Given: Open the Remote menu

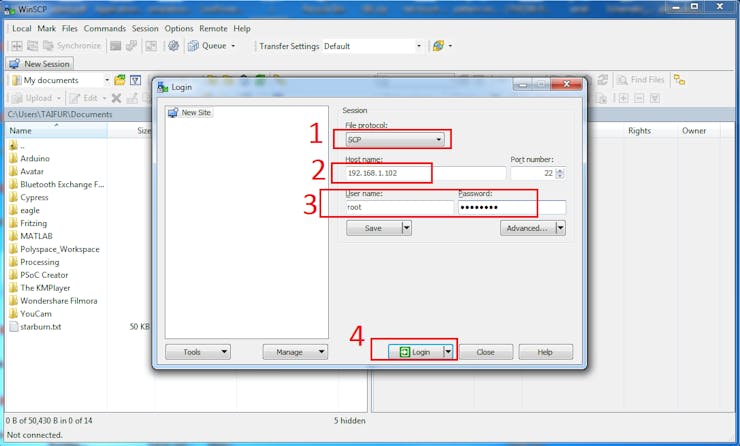Looking at the screenshot, I should (213, 29).
